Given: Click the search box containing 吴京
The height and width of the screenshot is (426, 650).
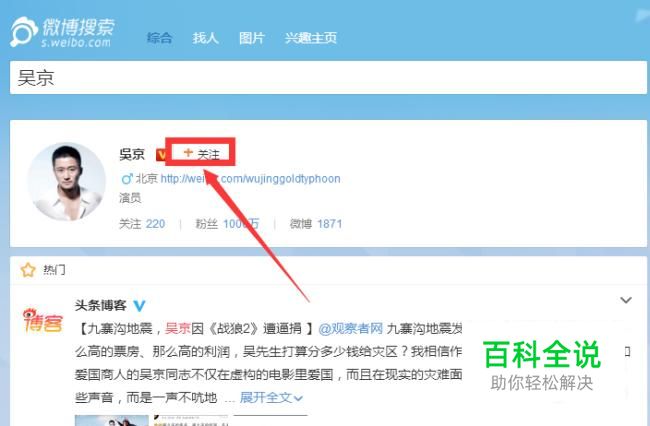Looking at the screenshot, I should (x=328, y=77).
